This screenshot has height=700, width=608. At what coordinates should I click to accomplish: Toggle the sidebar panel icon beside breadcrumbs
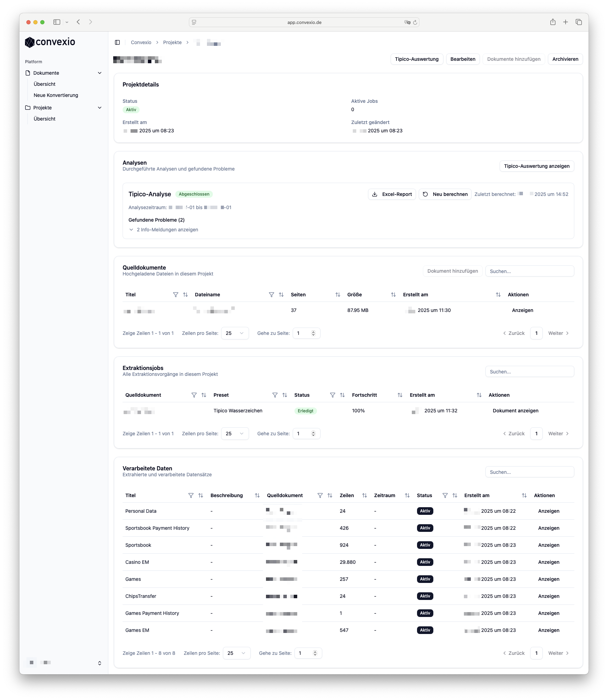[x=117, y=42]
